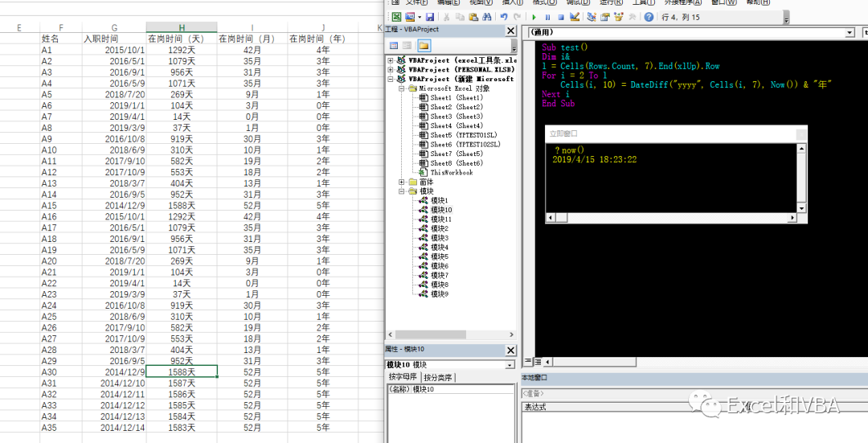Click the (名称) 模块10 property row
Viewport: 868px width, 443px height.
pyautogui.click(x=451, y=389)
